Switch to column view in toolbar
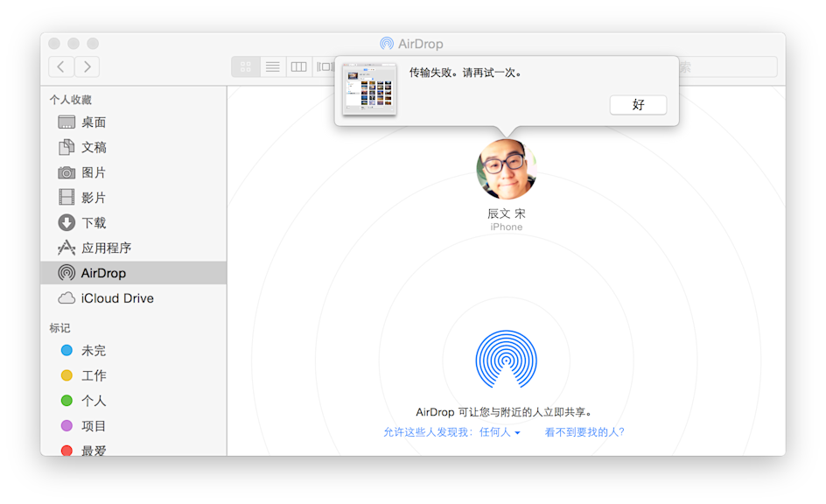Viewport: 826px width, 504px height. click(298, 66)
